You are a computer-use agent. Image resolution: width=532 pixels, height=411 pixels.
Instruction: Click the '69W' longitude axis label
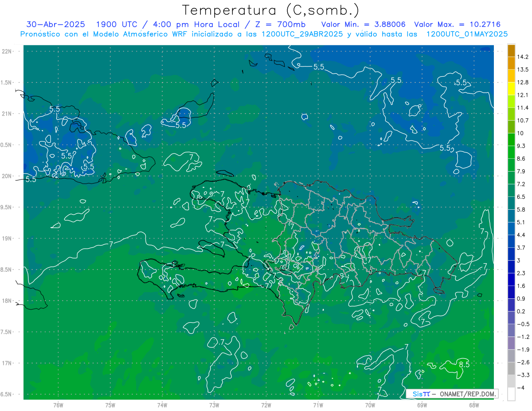[422, 405]
